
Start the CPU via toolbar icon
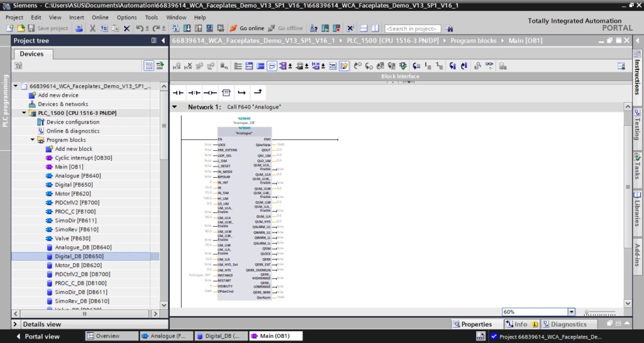tap(325, 28)
